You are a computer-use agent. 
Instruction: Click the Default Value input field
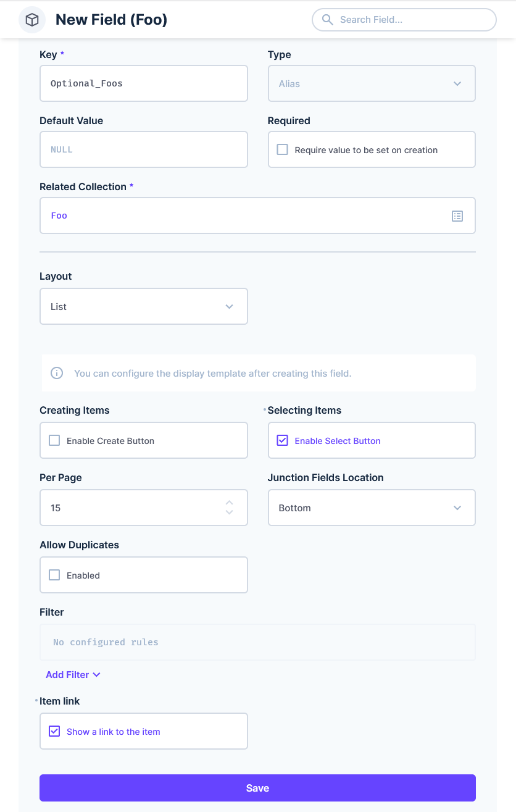[143, 149]
